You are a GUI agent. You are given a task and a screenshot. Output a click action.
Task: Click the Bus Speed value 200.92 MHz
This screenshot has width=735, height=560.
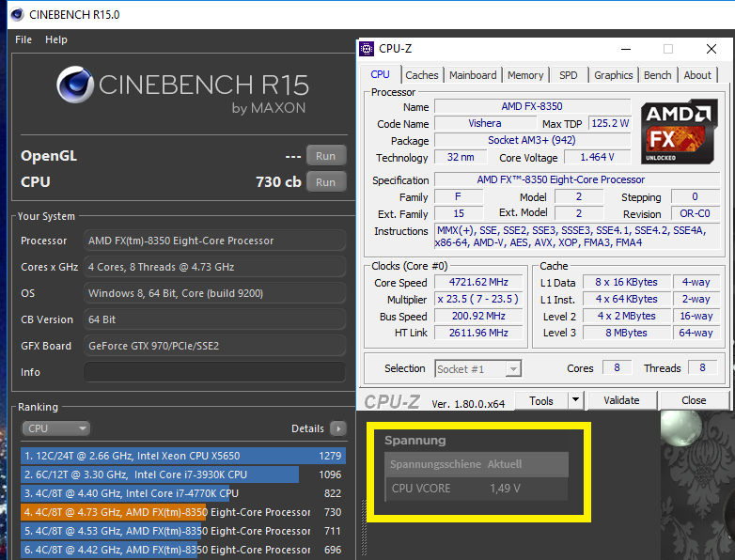tap(478, 316)
